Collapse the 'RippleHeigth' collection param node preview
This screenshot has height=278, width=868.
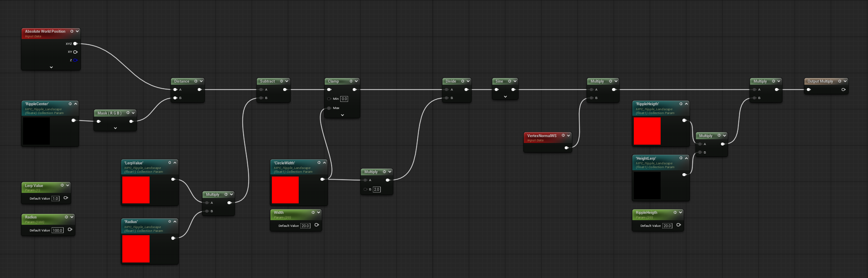click(686, 104)
